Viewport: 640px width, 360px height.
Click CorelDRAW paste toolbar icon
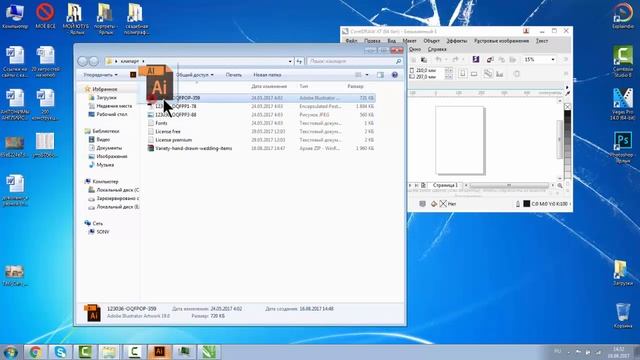(424, 60)
